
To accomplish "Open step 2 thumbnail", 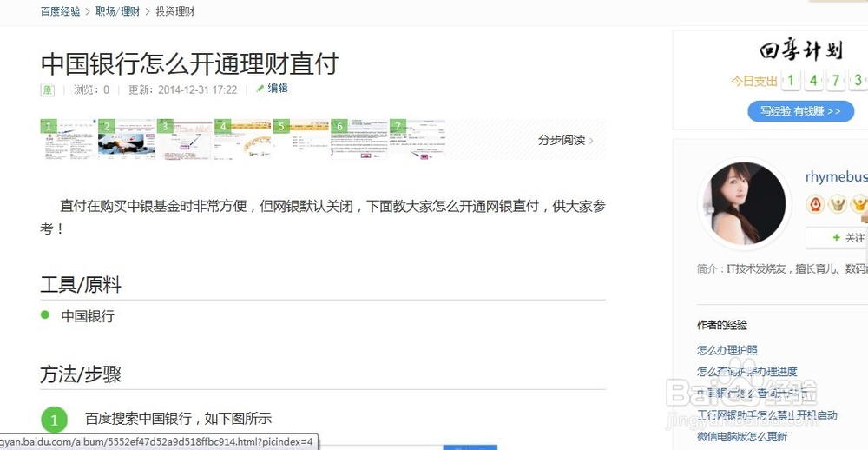I will pyautogui.click(x=127, y=139).
